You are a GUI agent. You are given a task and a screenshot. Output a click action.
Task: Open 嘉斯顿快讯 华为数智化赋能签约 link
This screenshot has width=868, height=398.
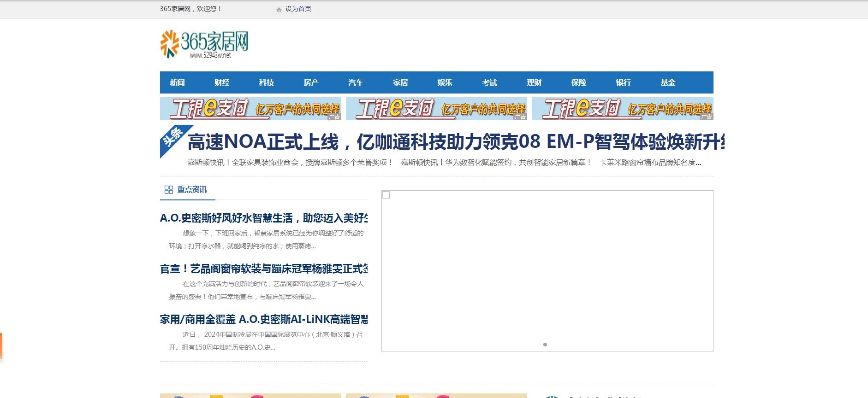click(496, 162)
